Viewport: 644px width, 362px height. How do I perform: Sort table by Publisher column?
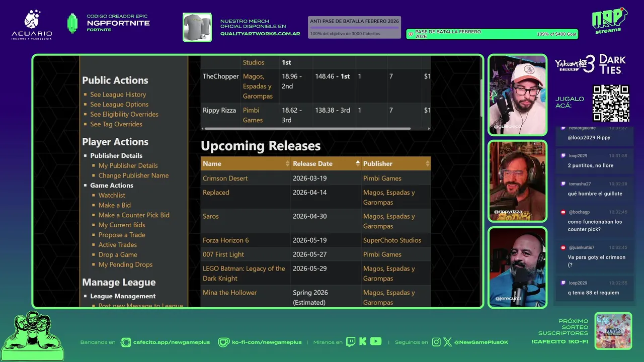[396, 163]
